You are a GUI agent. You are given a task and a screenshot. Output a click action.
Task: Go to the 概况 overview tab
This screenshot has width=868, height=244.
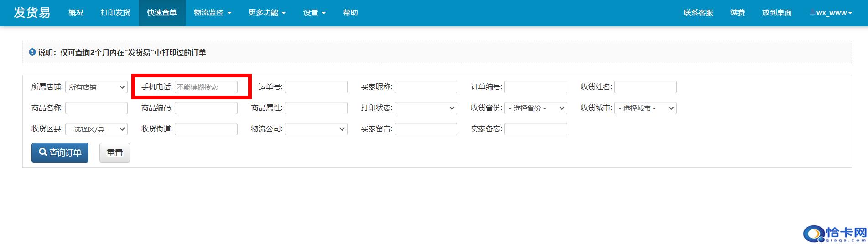(x=76, y=13)
